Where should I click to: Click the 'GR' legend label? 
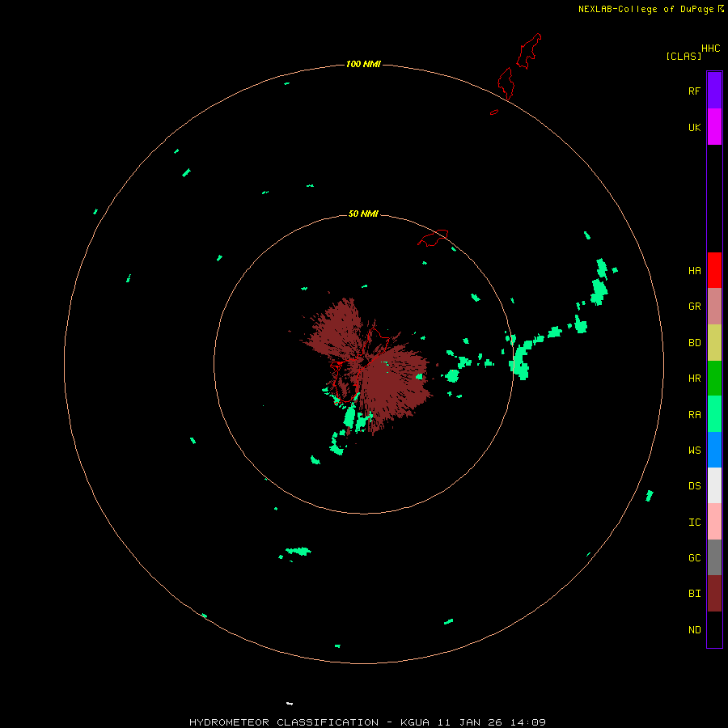coord(695,307)
